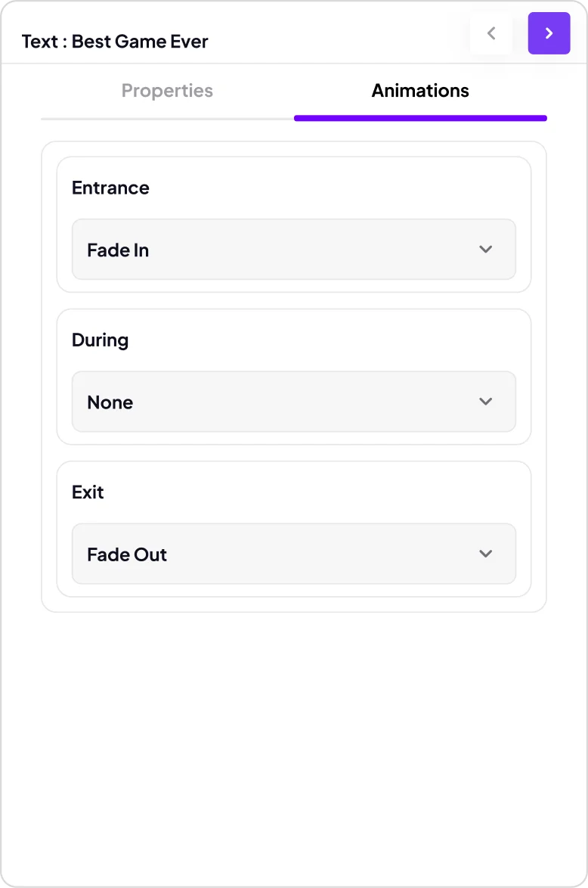
Task: Open the Entrance animation dropdown
Action: (293, 250)
